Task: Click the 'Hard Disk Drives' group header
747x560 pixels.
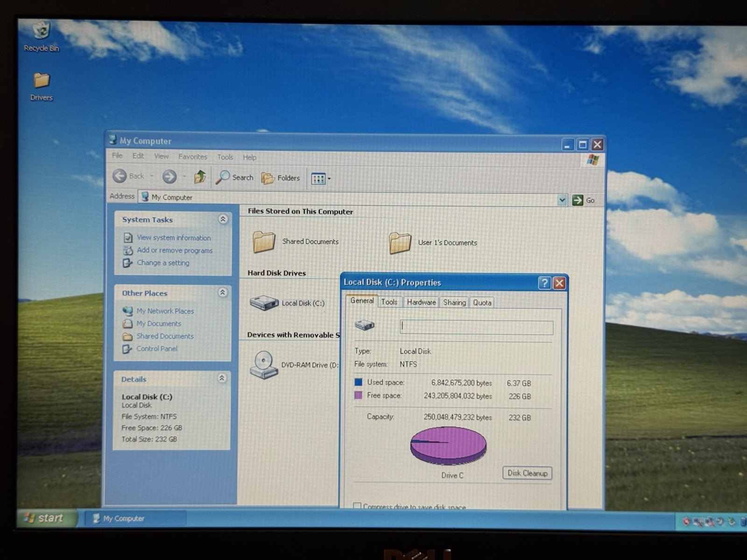Action: coord(277,273)
